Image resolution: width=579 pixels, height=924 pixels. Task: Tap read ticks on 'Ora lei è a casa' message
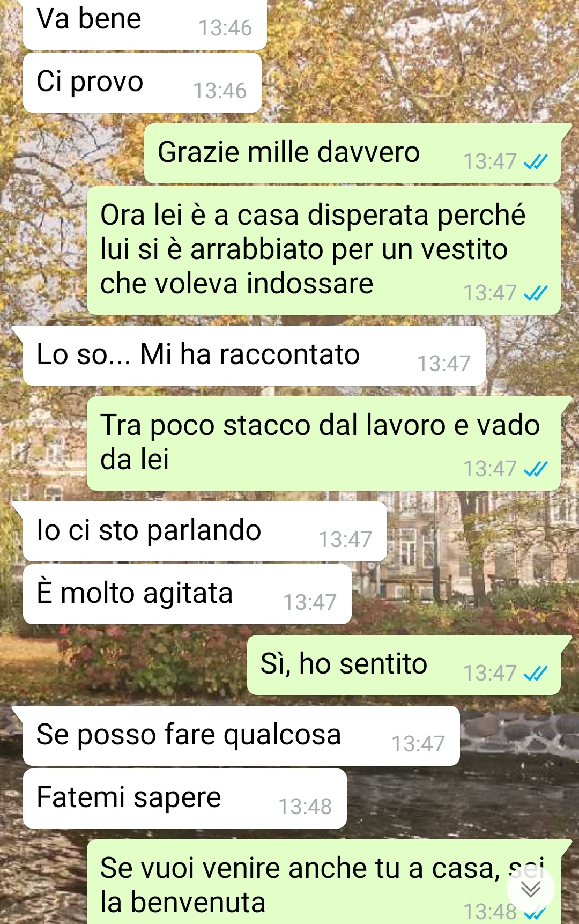click(x=536, y=293)
